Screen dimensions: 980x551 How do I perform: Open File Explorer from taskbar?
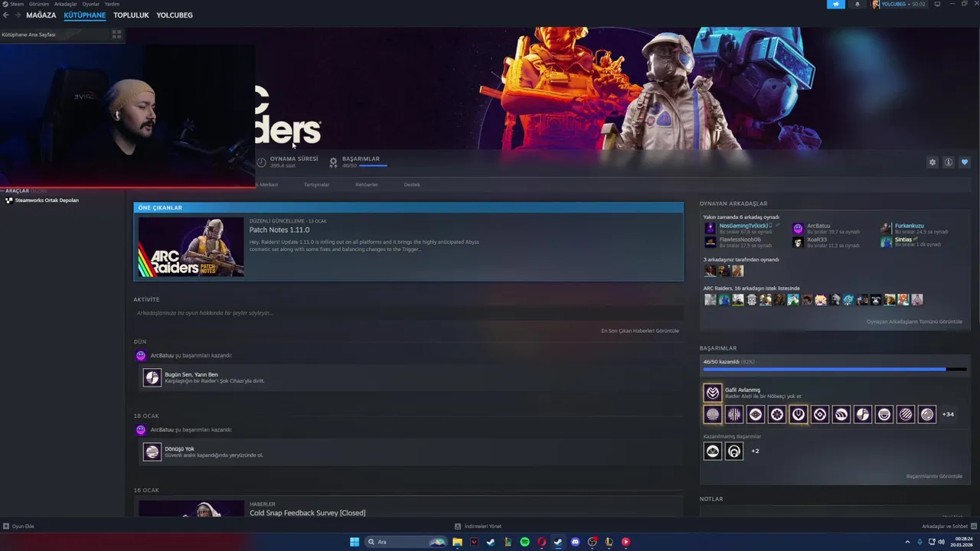457,542
